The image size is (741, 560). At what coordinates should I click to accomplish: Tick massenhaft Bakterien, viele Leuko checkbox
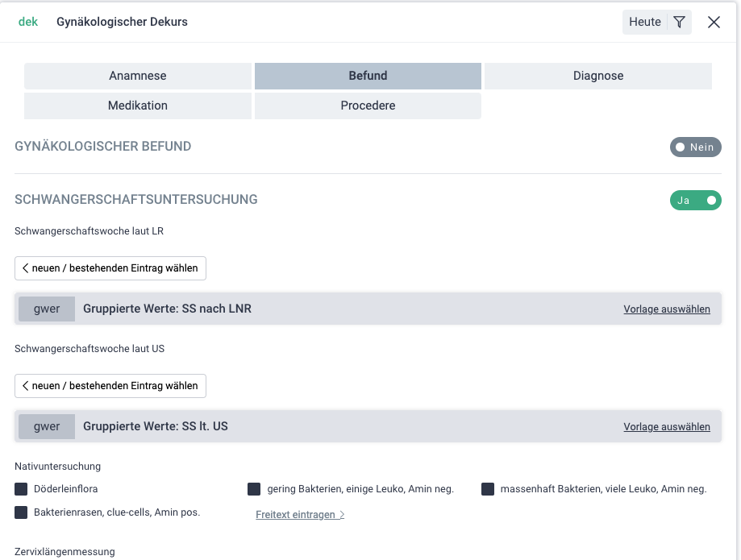point(488,489)
